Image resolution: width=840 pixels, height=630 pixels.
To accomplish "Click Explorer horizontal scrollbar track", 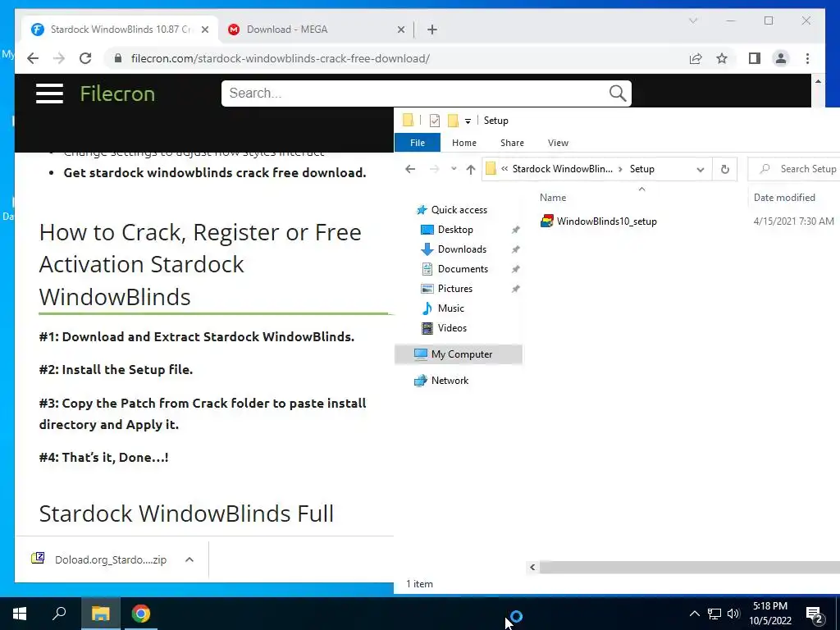I will click(689, 568).
